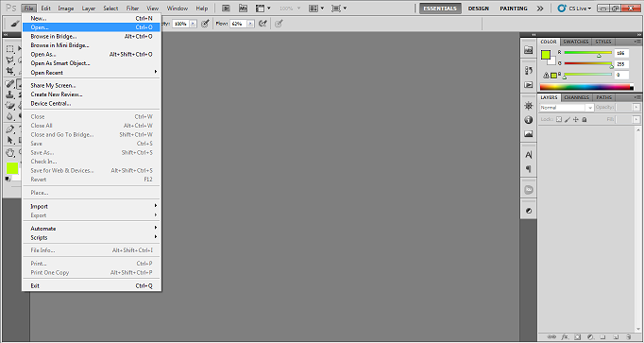
Task: Toggle tablet pressure for size icon
Action: click(x=279, y=24)
